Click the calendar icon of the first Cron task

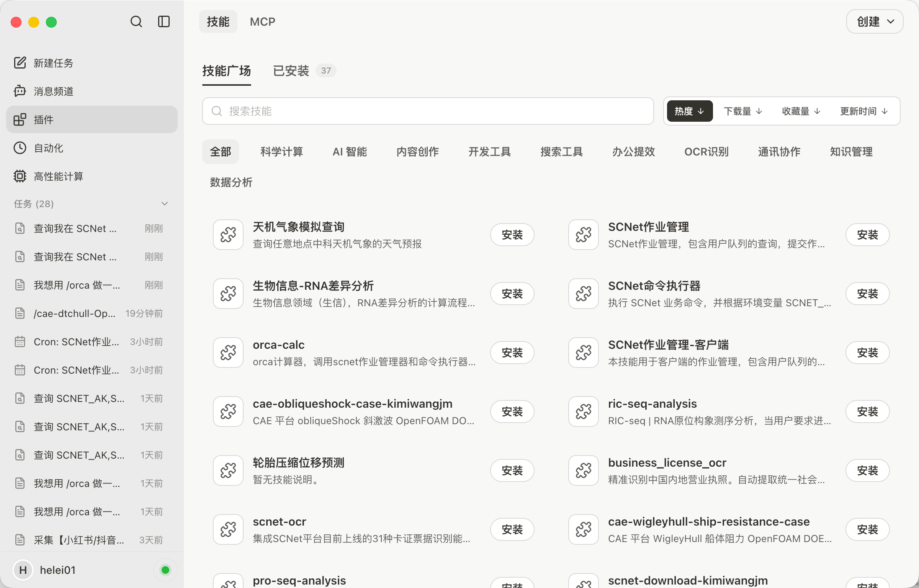[20, 341]
